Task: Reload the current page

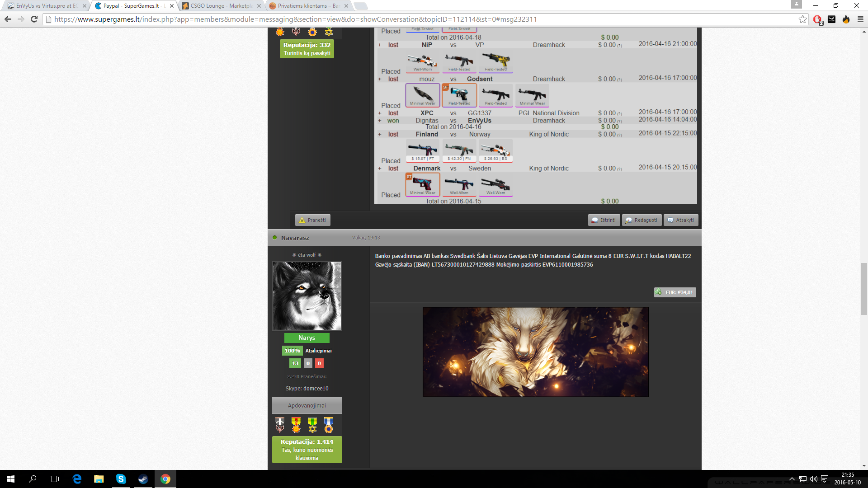Action: 34,19
